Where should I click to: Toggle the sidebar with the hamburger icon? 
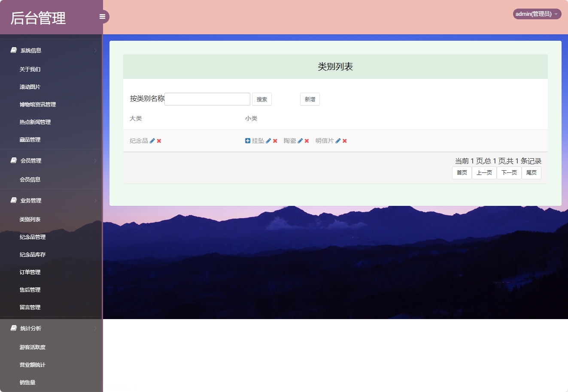pyautogui.click(x=102, y=17)
